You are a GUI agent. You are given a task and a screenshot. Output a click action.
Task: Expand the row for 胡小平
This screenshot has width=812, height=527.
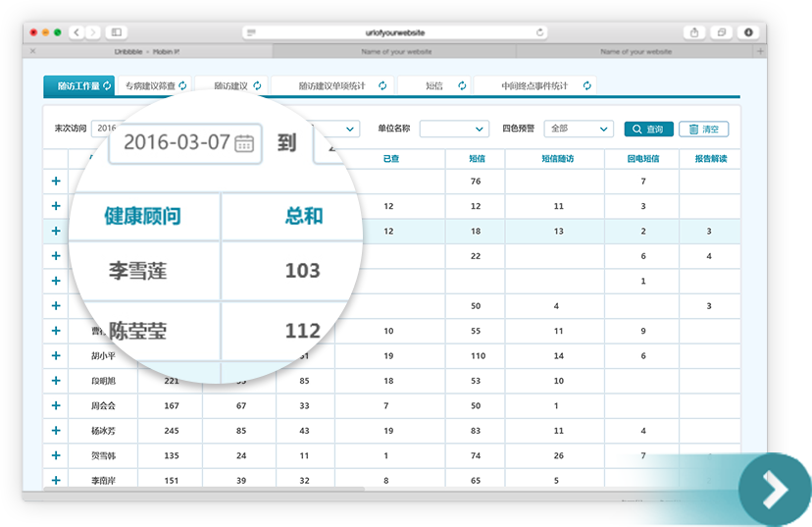pos(56,355)
